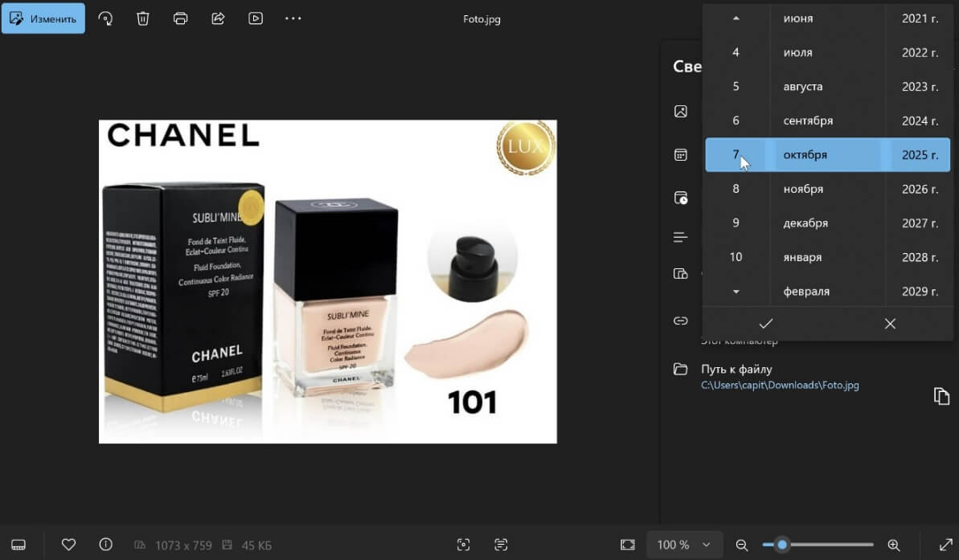Toggle the file info panel icon
The height and width of the screenshot is (560, 959).
105,545
